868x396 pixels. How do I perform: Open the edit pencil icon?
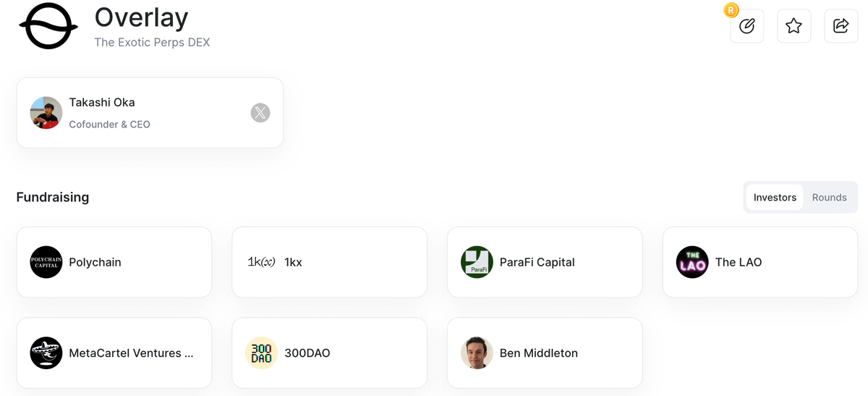tap(747, 26)
